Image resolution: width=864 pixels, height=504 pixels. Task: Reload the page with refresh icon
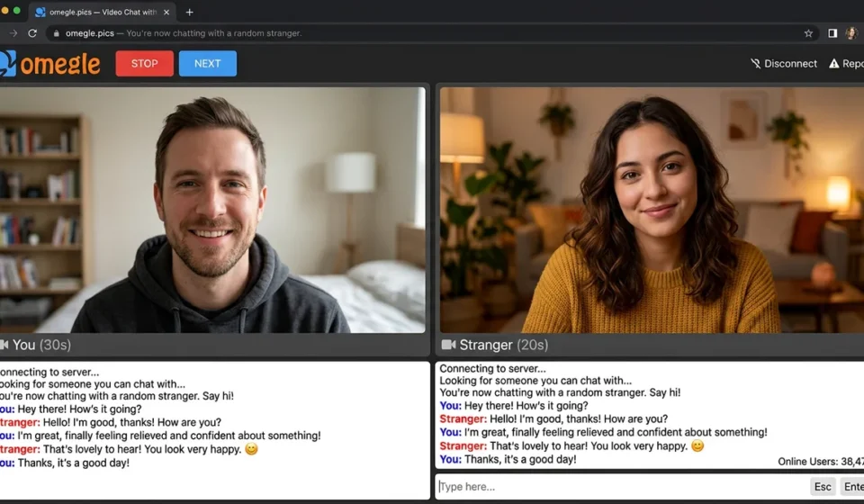[x=32, y=33]
